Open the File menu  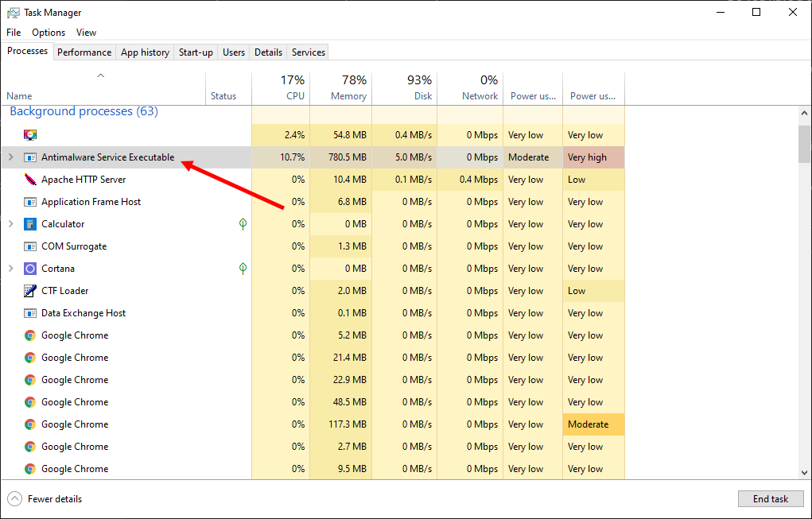tap(14, 32)
